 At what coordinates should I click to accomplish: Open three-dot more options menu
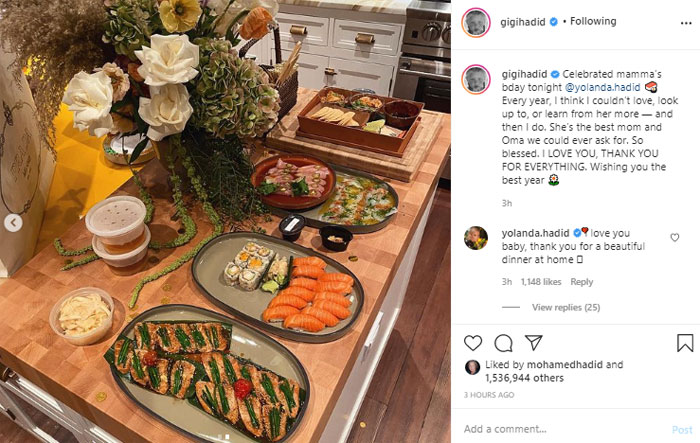(x=686, y=23)
